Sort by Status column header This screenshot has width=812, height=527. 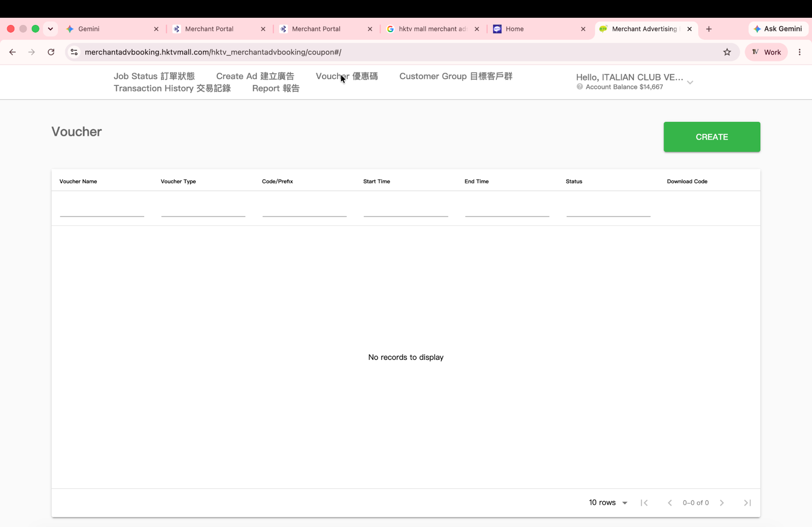tap(574, 181)
